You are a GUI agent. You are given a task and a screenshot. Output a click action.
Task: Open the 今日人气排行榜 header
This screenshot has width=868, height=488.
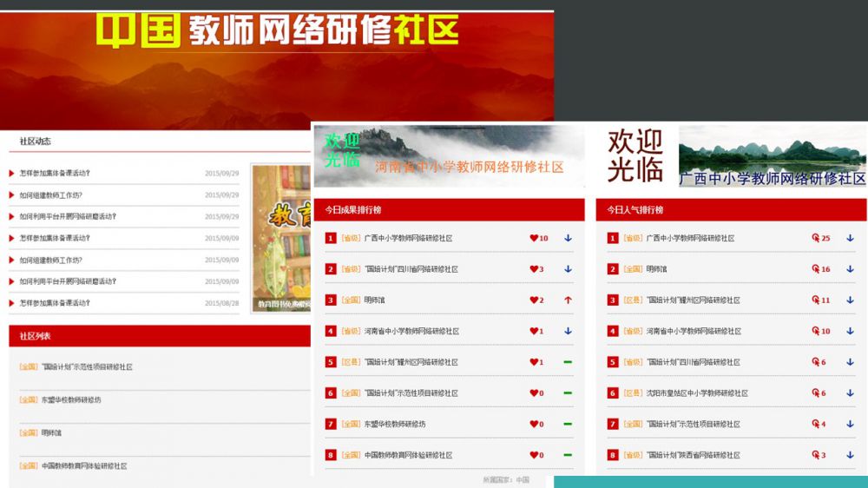635,210
